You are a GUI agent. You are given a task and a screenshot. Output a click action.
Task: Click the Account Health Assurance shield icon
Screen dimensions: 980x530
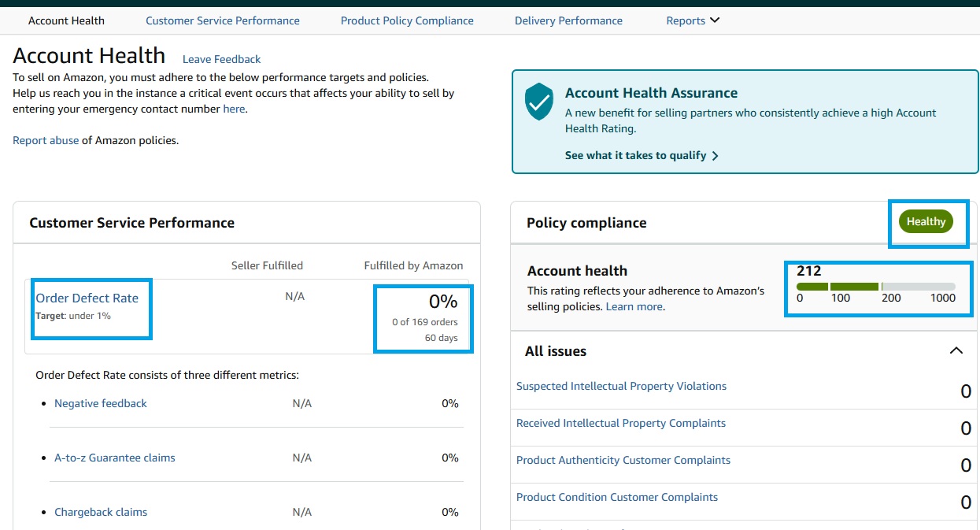point(539,102)
